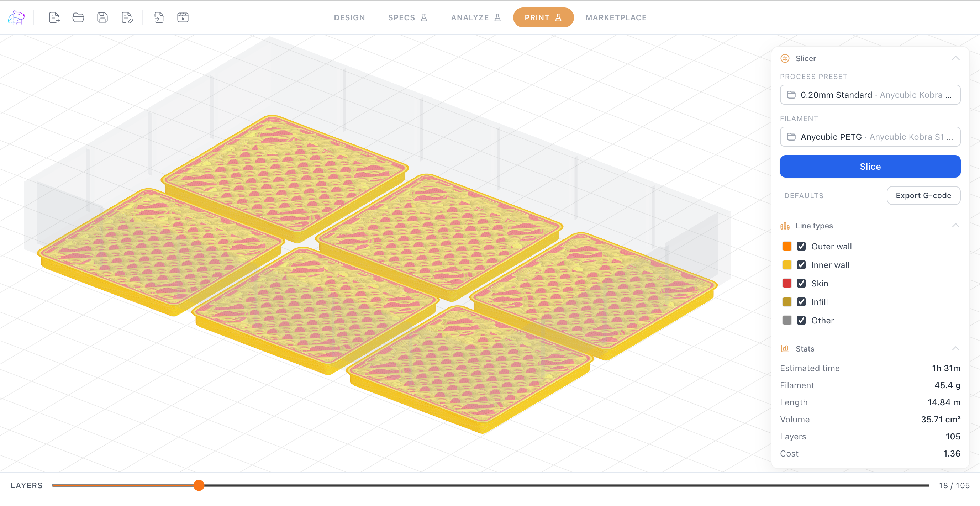
Task: Click the capybara app logo
Action: click(16, 17)
